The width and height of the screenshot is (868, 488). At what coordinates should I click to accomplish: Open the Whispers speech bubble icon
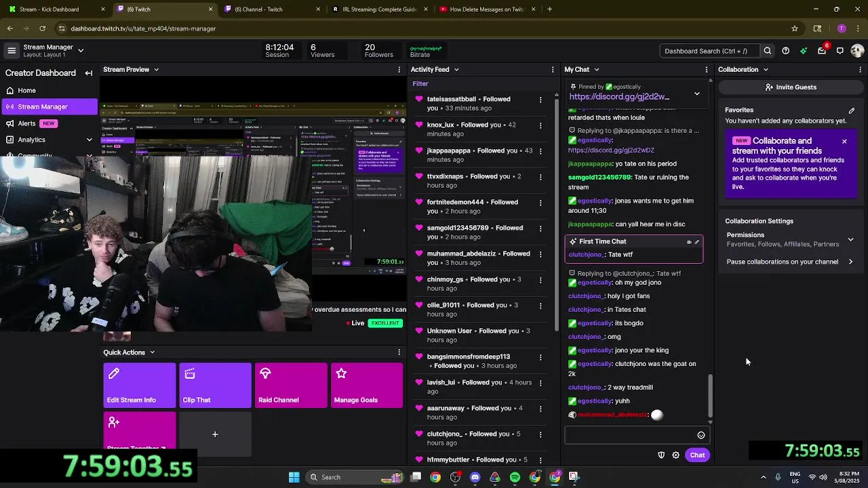click(840, 51)
